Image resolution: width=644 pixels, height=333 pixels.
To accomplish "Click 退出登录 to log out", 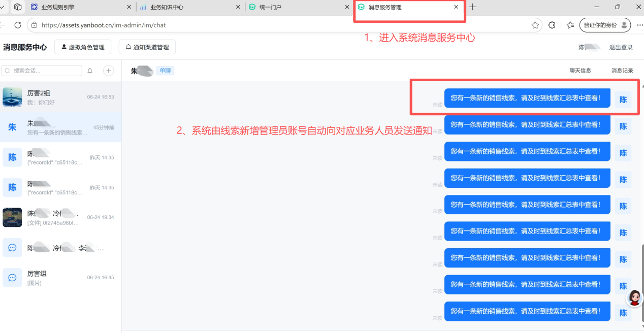I will 621,47.
